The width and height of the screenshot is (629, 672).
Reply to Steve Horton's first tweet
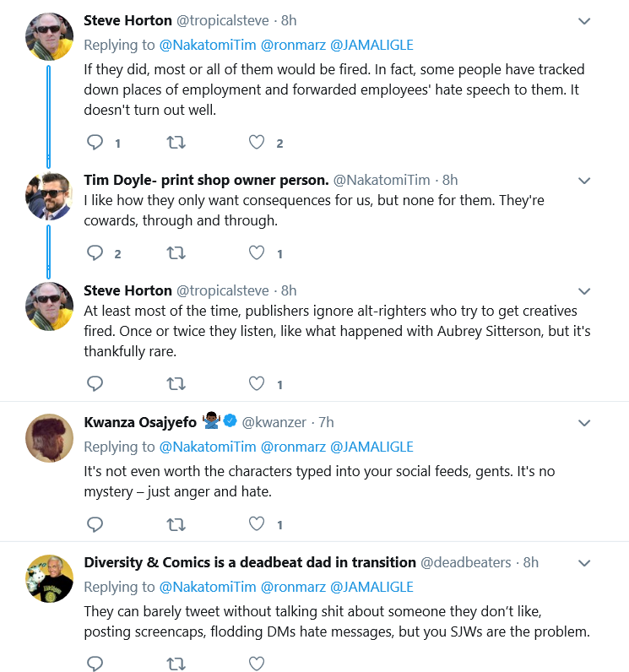pos(95,142)
